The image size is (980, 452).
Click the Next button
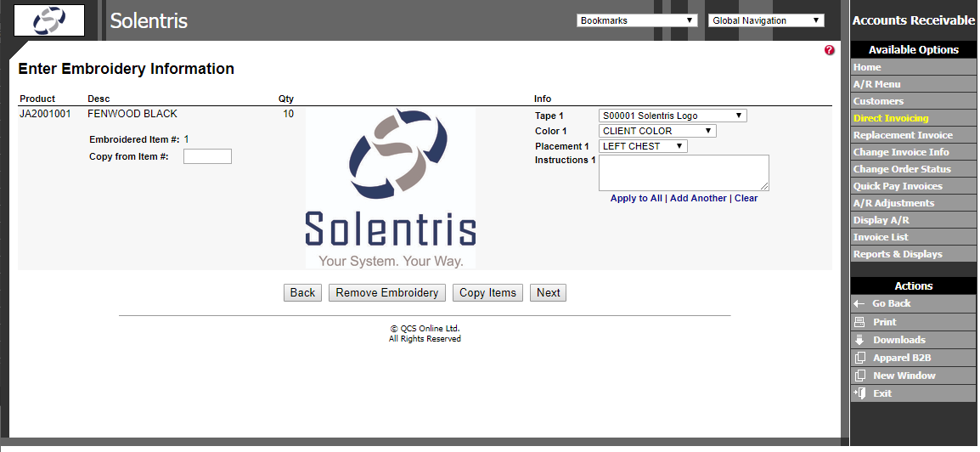point(548,292)
